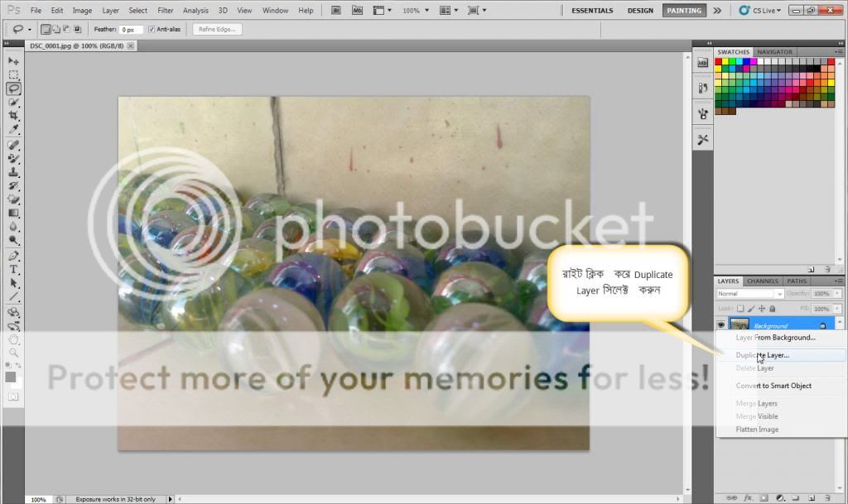Open the Filter menu
Screen dimensions: 848x504
pos(166,11)
